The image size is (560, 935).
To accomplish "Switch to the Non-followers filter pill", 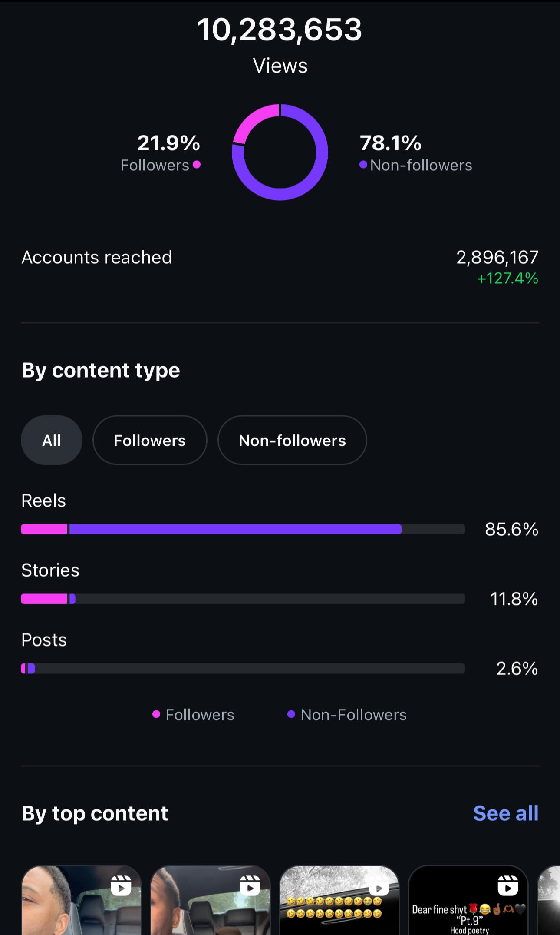I will point(292,440).
